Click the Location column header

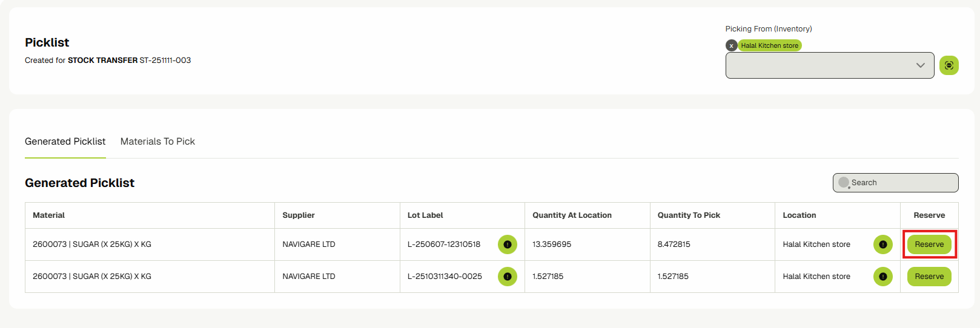pos(799,215)
